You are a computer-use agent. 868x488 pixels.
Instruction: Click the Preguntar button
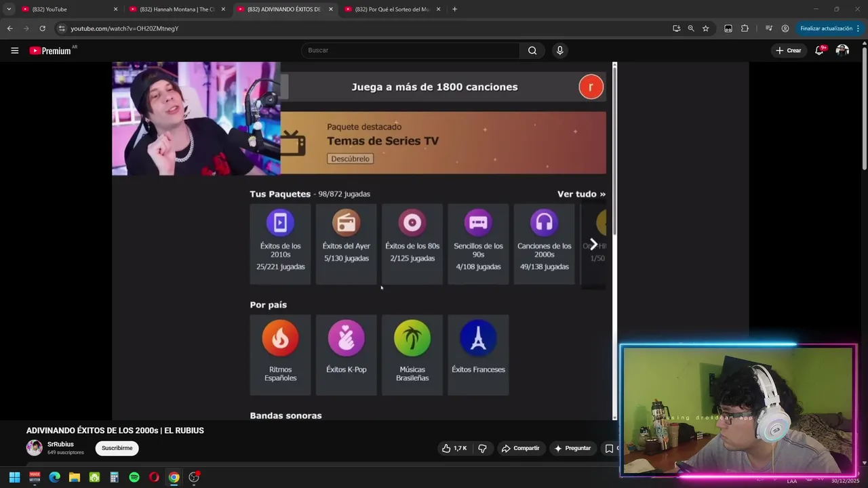[572, 448]
